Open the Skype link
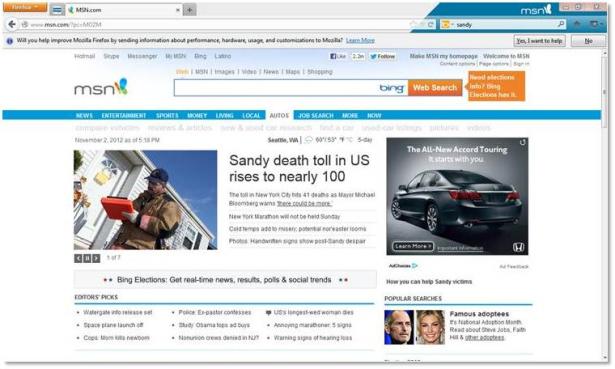The image size is (615, 369). click(x=111, y=56)
